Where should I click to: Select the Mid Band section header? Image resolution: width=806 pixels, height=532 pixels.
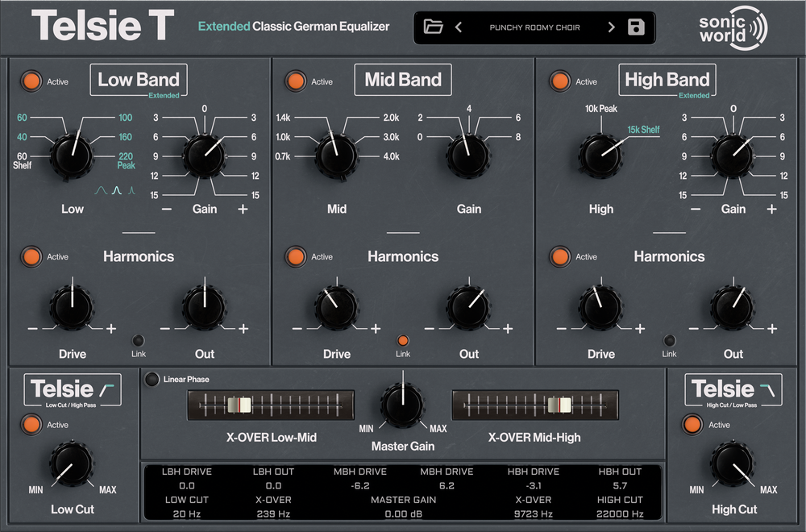pos(403,79)
